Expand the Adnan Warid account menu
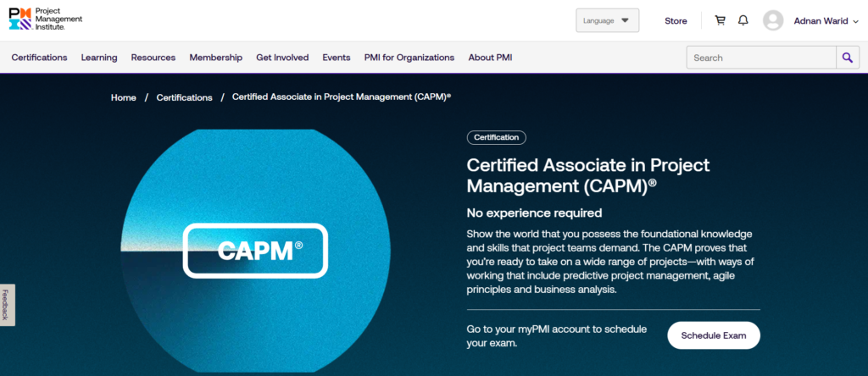 [x=826, y=21]
